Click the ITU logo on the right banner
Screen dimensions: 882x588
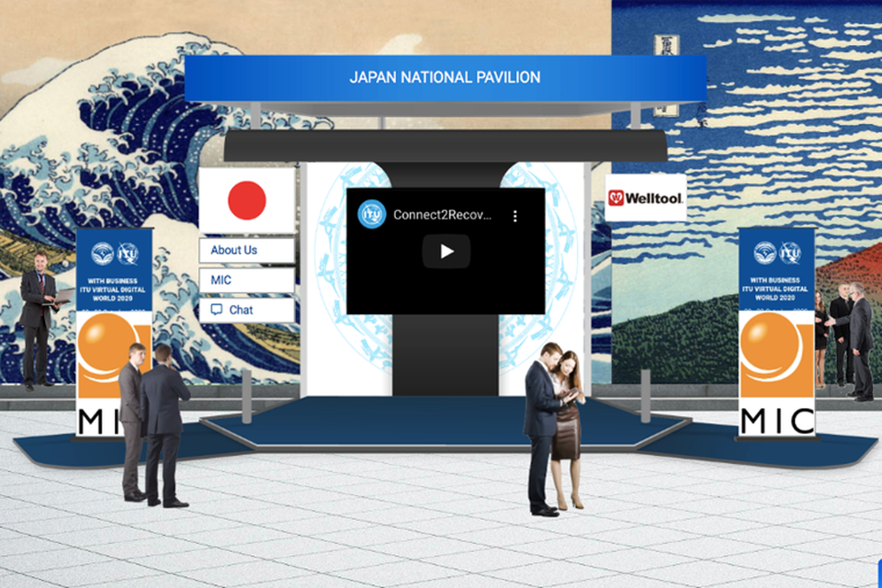pos(790,253)
